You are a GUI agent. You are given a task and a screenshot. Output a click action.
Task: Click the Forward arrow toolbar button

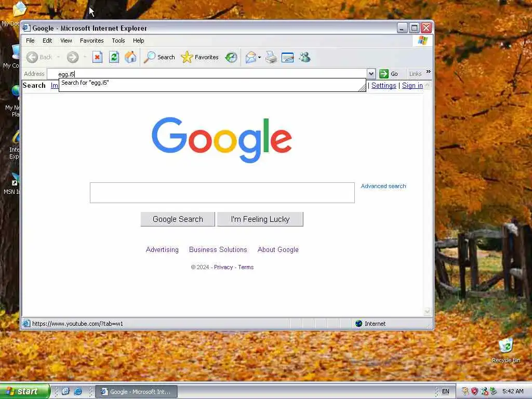point(73,57)
